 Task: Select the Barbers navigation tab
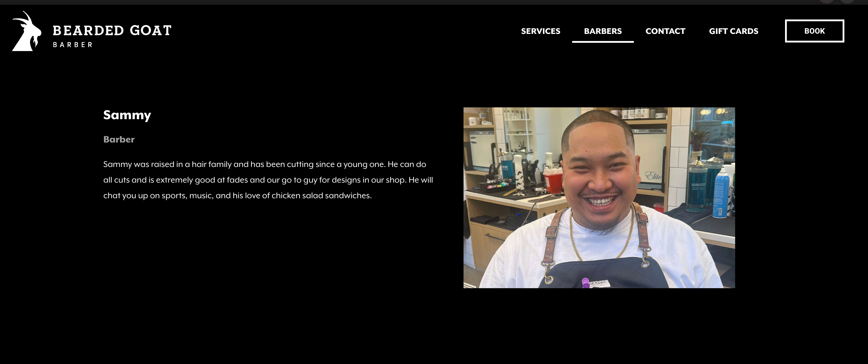point(603,31)
